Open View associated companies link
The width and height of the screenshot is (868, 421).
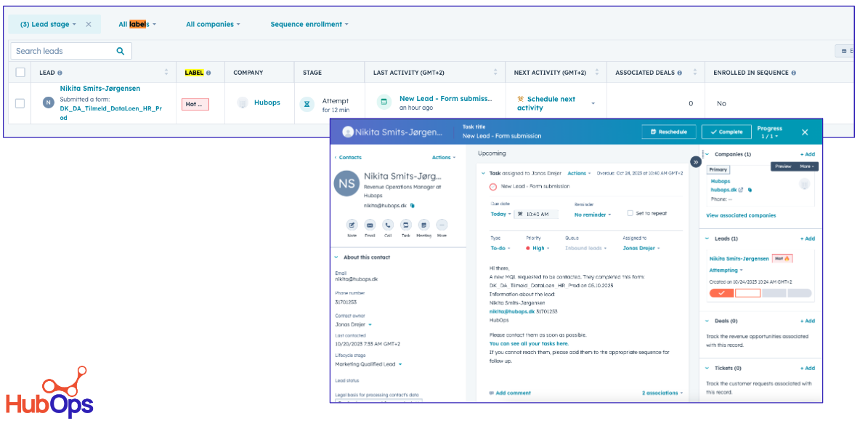click(x=741, y=215)
